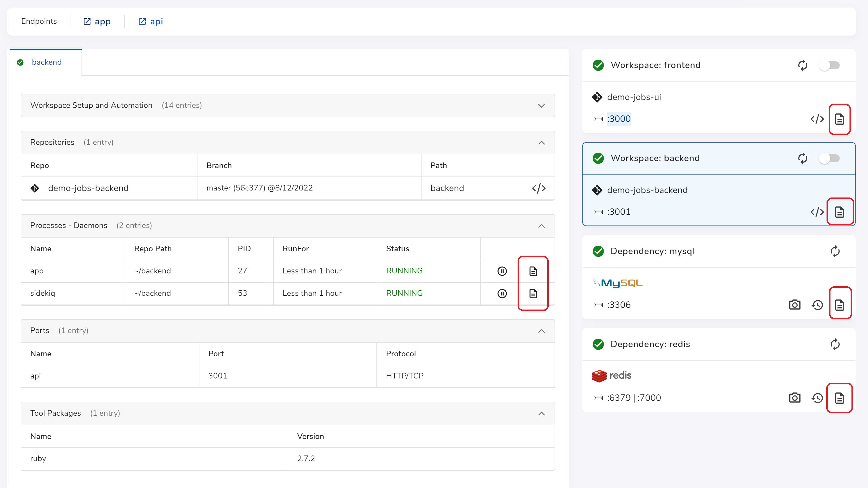Collapse the Processes - Daemons section

[x=541, y=226]
